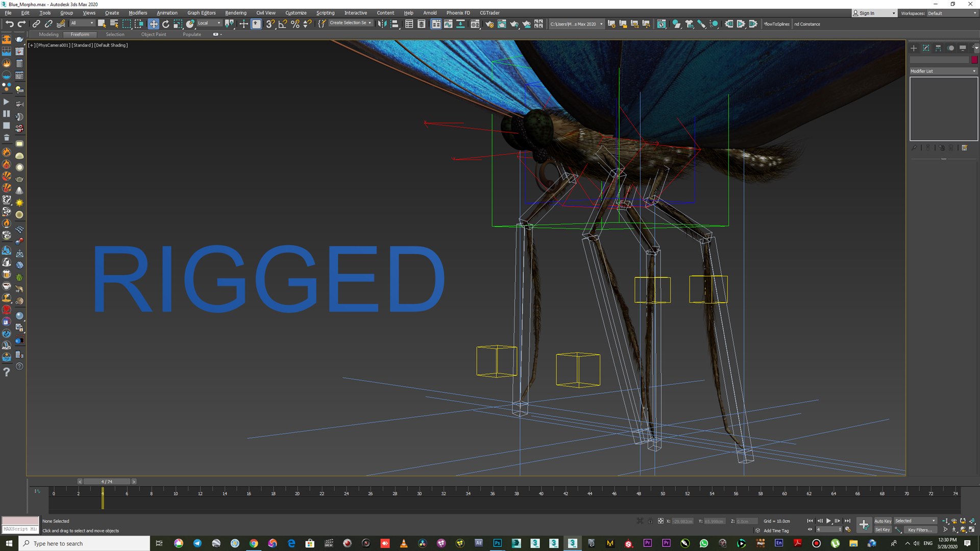Screen dimensions: 980x551
Task: Click the Render Production teapot icon
Action: (x=514, y=24)
